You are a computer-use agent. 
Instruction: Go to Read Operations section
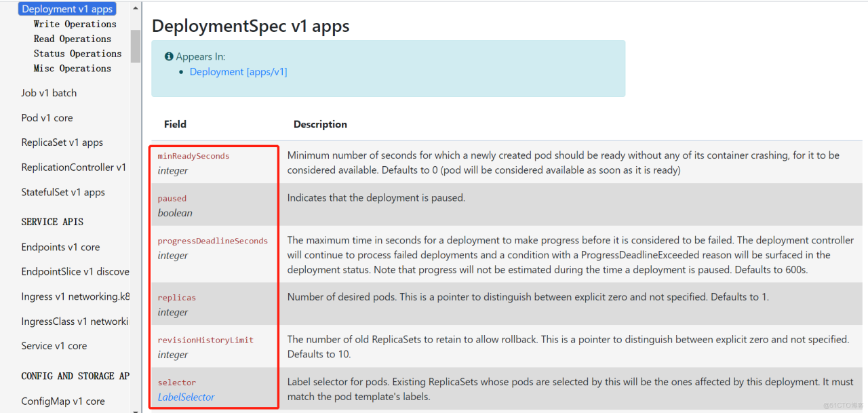coord(73,39)
